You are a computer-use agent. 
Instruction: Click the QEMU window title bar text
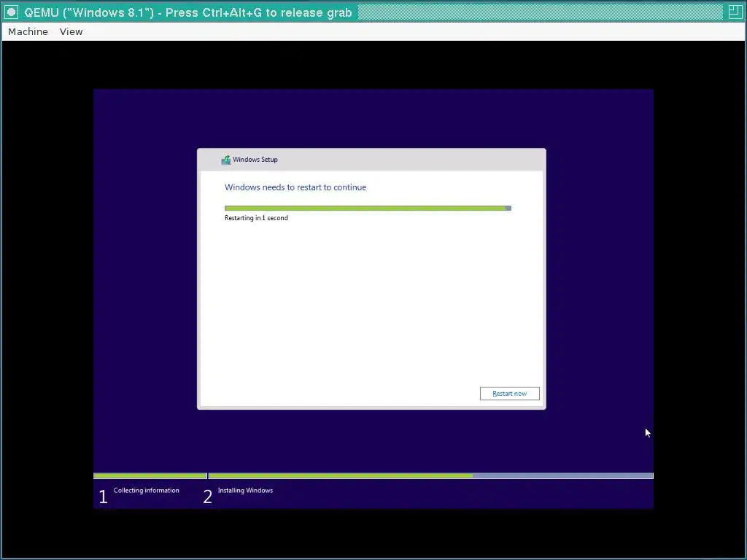point(187,12)
